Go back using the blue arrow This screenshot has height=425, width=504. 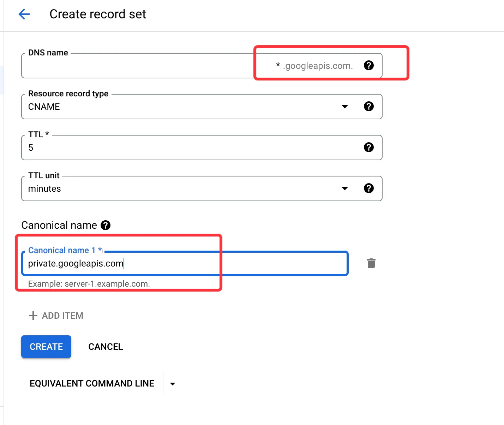point(24,14)
